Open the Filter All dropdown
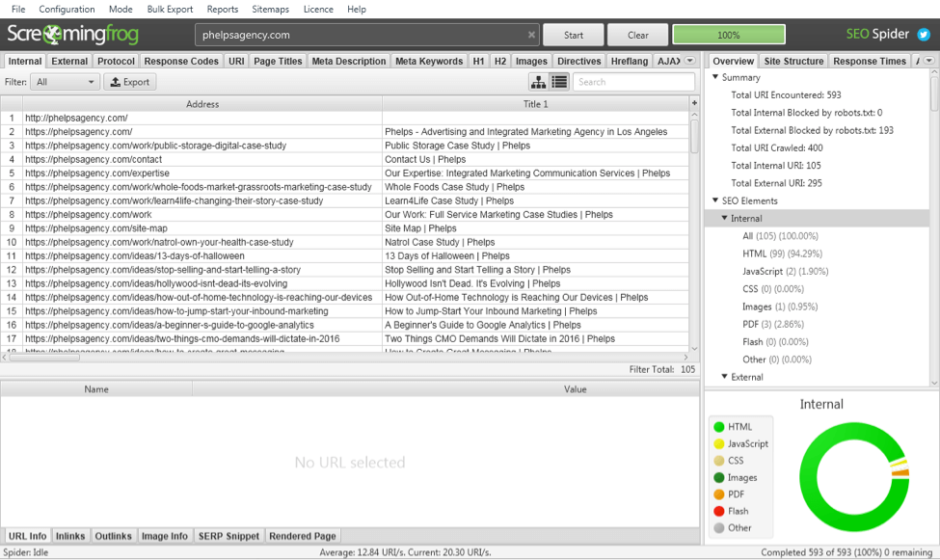Viewport: 940px width, 560px height. click(65, 82)
